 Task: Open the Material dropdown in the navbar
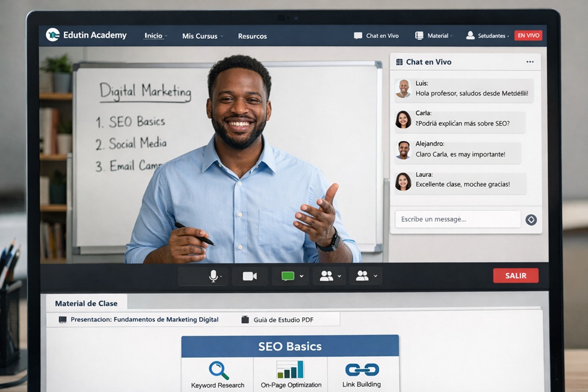434,36
